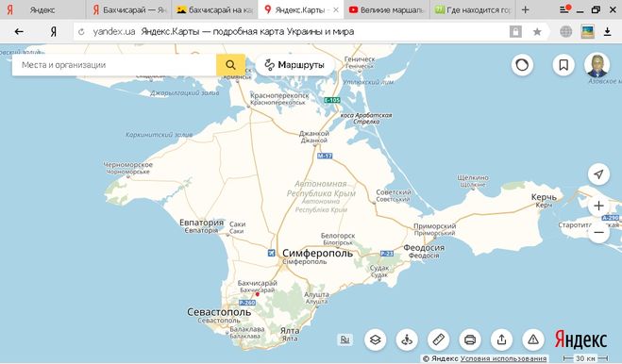Click the yellow search magnifier button
This screenshot has height=364, width=622.
(x=230, y=65)
